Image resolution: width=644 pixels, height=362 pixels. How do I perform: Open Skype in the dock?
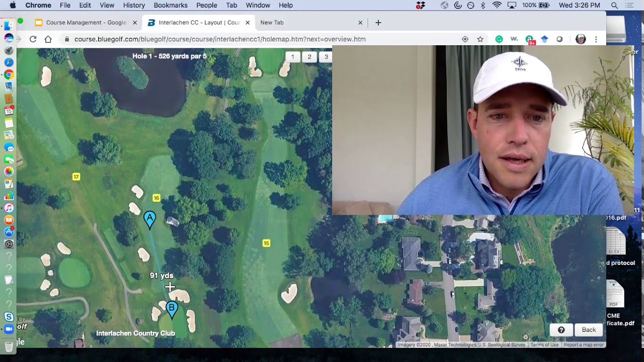click(x=9, y=317)
